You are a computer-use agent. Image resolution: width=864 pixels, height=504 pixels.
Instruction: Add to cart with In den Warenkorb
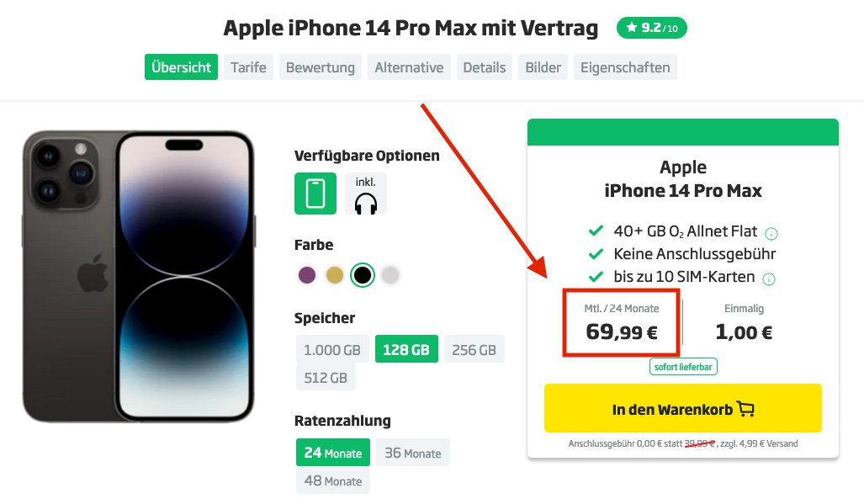[683, 409]
